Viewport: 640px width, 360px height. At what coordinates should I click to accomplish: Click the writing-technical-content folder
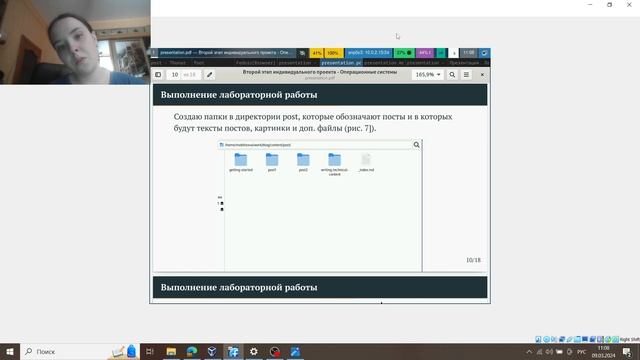point(334,164)
